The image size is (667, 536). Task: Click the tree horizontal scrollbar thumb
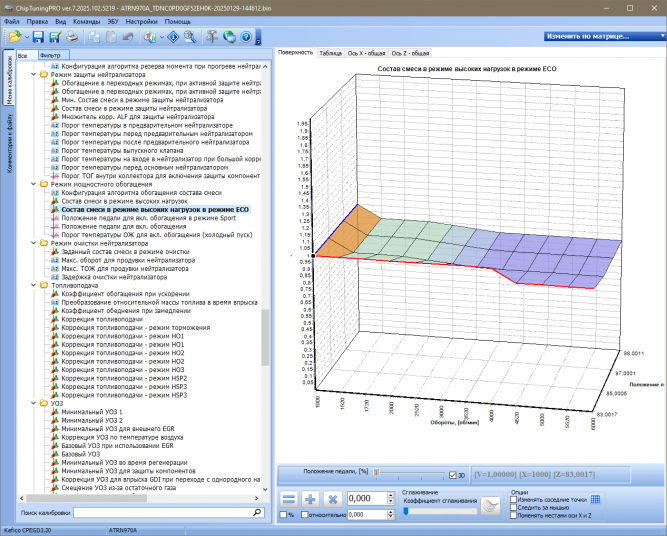[86, 498]
